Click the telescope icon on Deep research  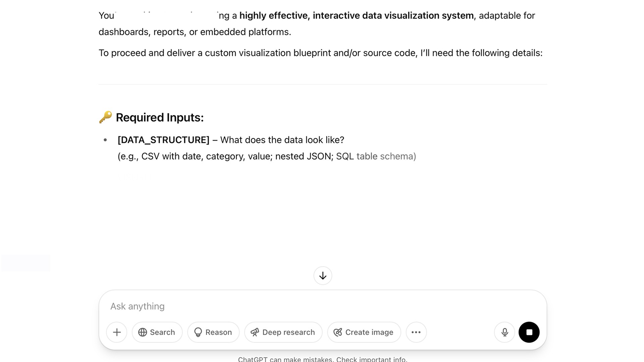tap(255, 332)
